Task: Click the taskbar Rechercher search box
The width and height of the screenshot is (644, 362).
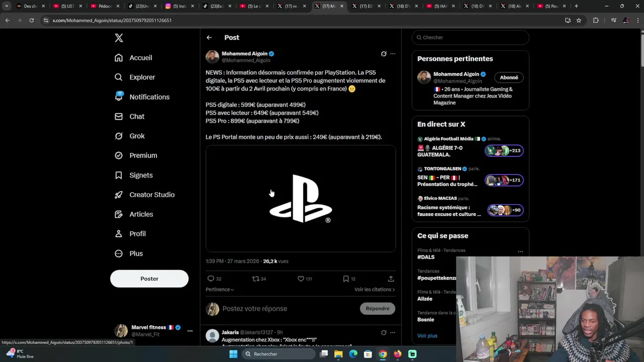Action: click(279, 354)
